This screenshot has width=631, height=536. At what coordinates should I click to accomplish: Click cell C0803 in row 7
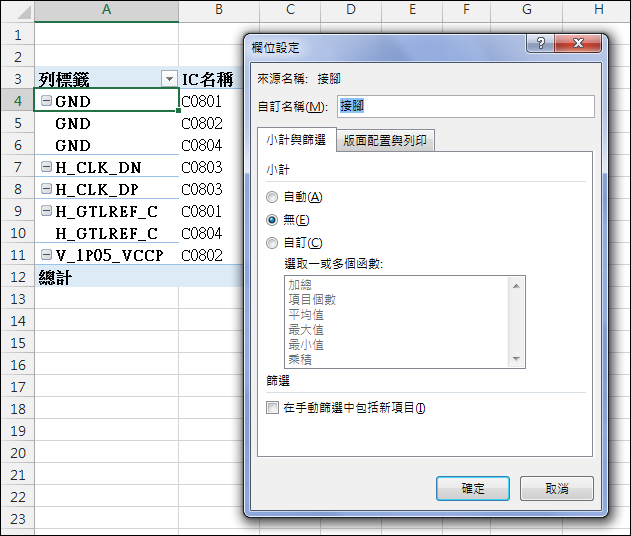[211, 167]
